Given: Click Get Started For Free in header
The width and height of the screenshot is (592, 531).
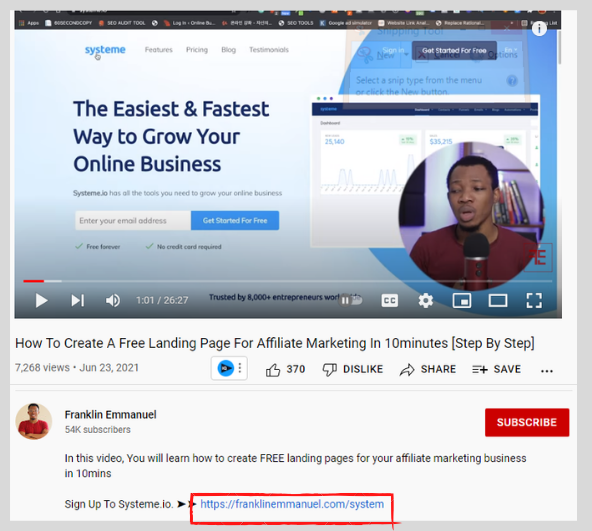Looking at the screenshot, I should tap(454, 50).
